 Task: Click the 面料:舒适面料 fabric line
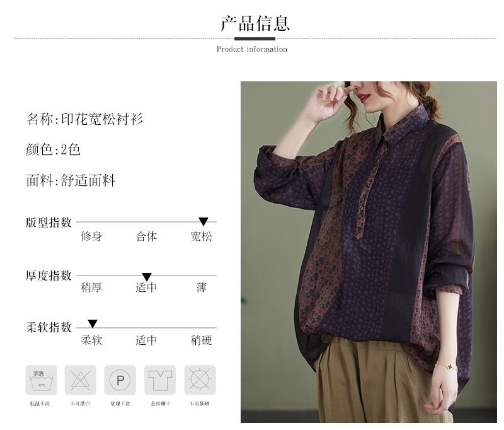(x=71, y=180)
